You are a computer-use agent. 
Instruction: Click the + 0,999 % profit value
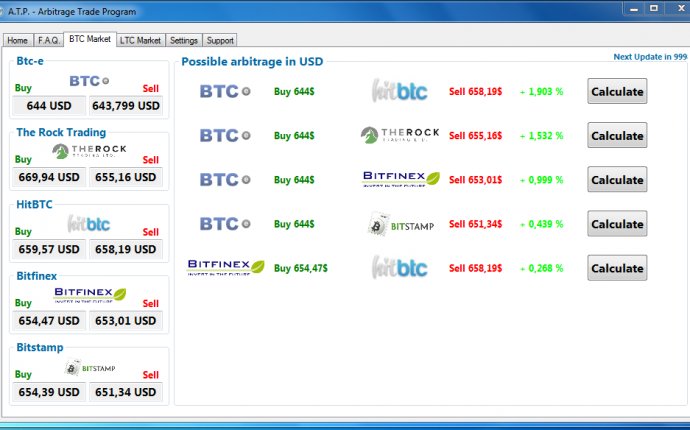click(541, 180)
